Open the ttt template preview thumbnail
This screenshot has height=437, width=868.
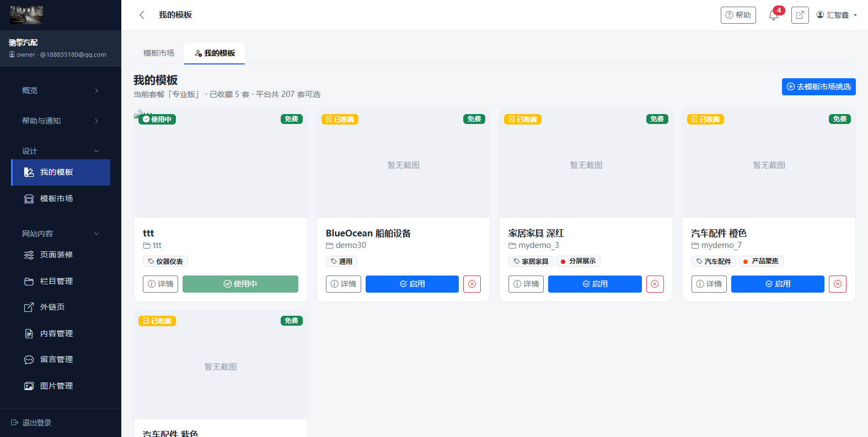tap(221, 164)
